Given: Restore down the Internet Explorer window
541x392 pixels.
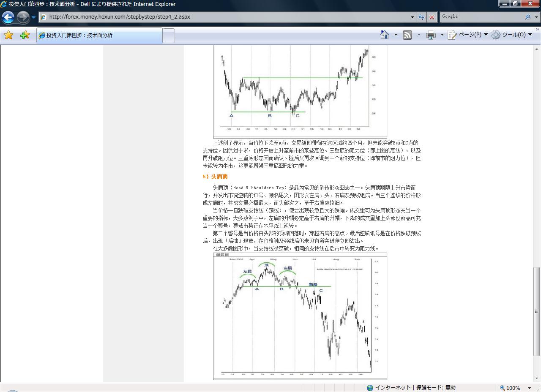Looking at the screenshot, I should tap(515, 4).
